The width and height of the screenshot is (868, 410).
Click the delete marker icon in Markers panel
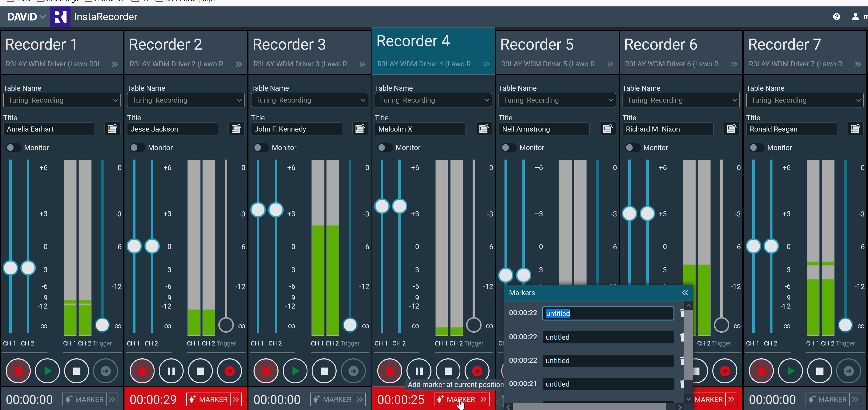682,313
